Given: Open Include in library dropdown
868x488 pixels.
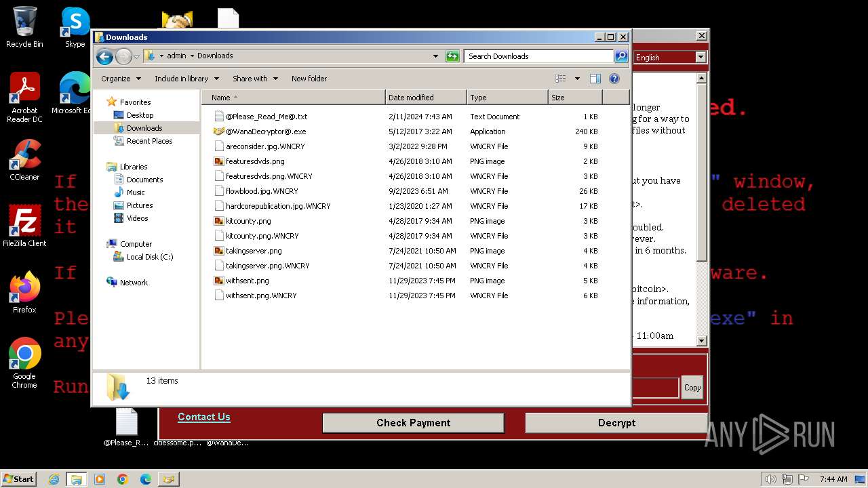Looking at the screenshot, I should [x=186, y=79].
